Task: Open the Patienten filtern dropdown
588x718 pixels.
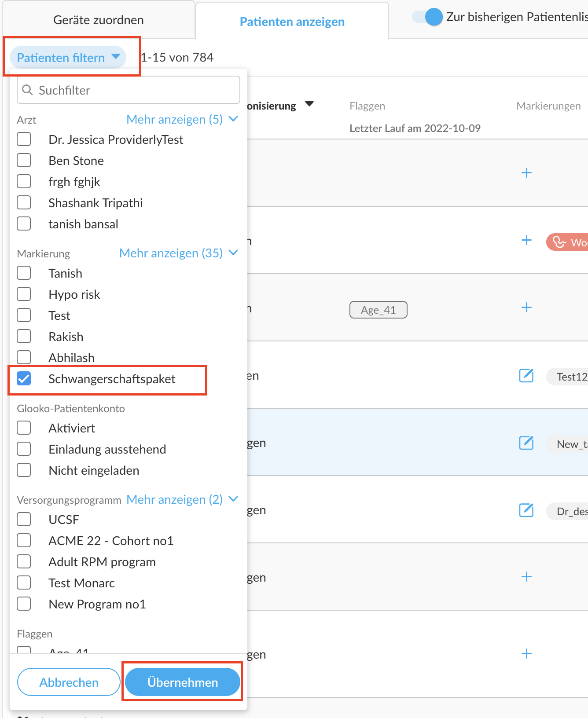Action: (x=68, y=57)
